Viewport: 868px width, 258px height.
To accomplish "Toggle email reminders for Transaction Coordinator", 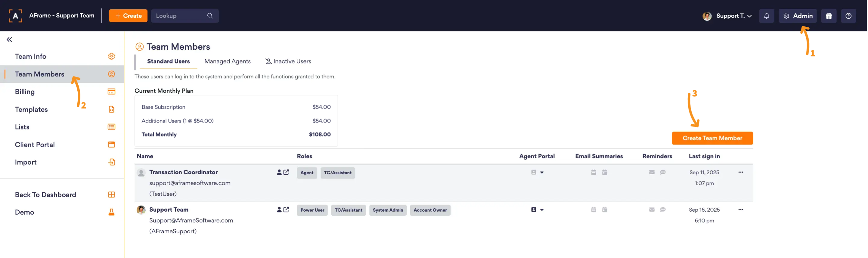I will click(652, 172).
